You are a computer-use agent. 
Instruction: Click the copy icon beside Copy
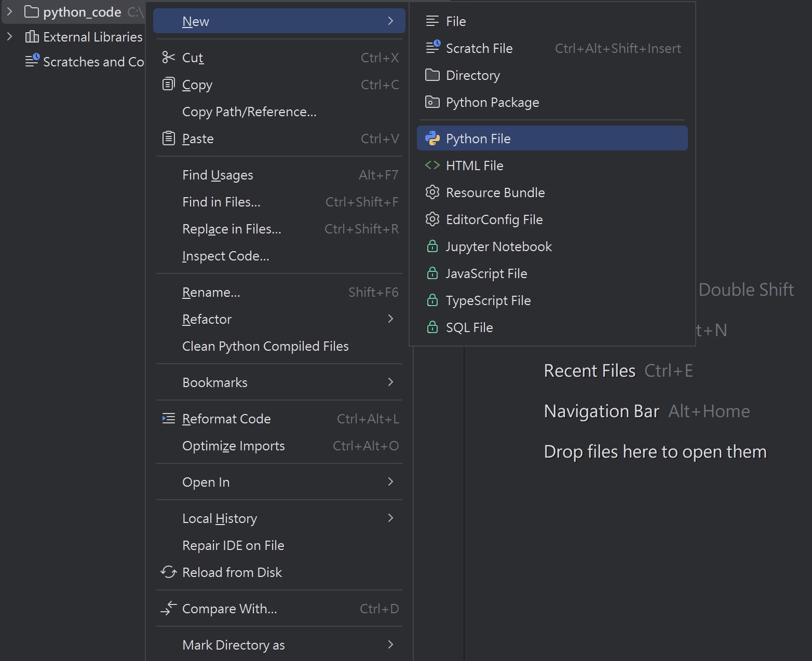(x=168, y=84)
